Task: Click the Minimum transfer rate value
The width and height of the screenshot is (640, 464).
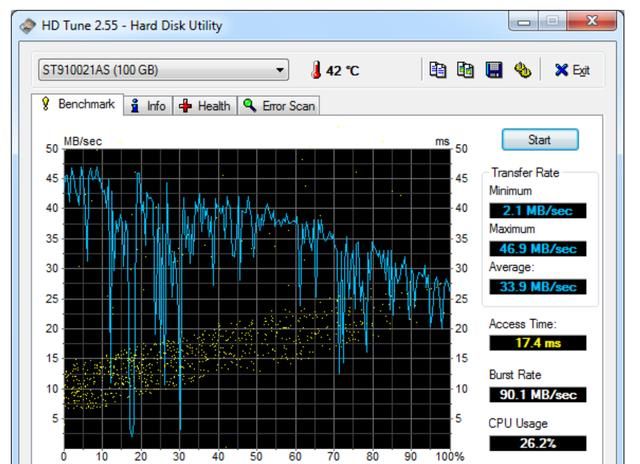Action: (537, 211)
